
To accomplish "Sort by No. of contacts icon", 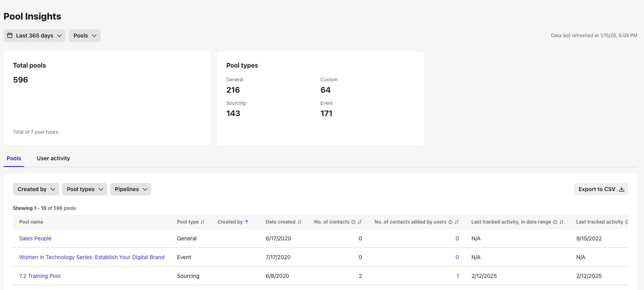I will 360,222.
